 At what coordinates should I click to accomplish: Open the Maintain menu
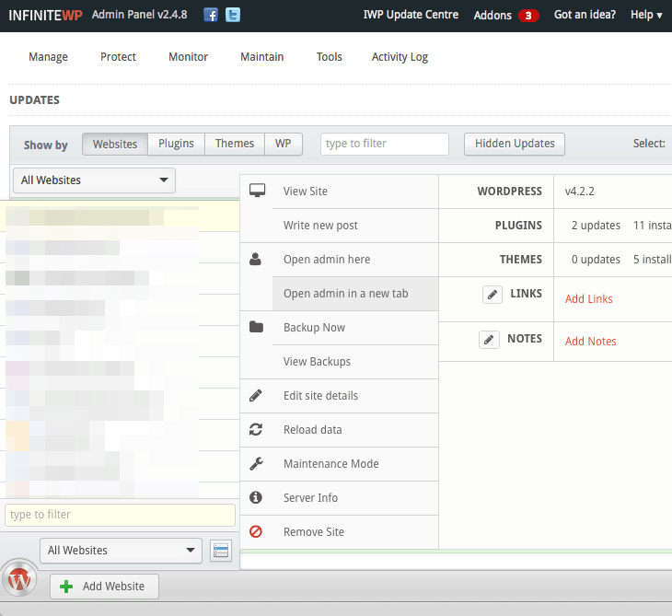[x=261, y=56]
